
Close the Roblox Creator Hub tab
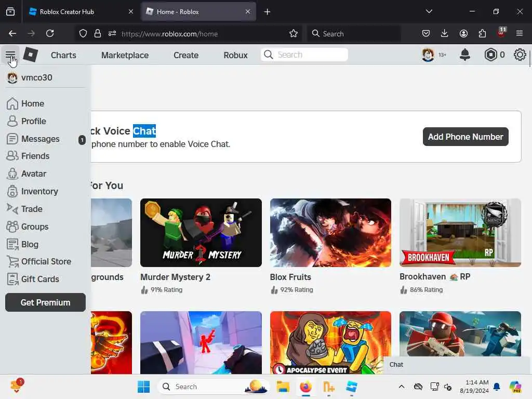point(131,11)
